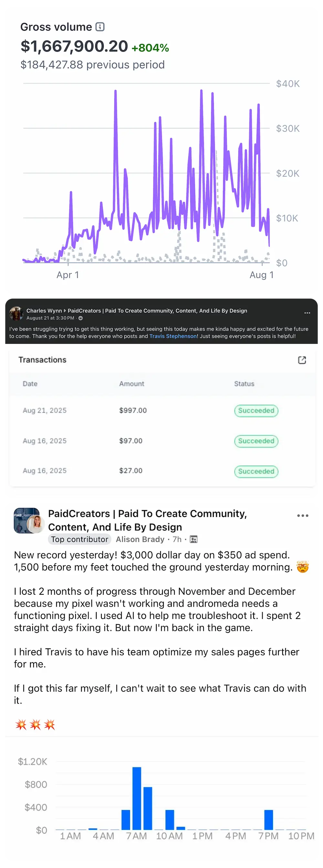Image resolution: width=323 pixels, height=868 pixels.
Task: Click the post privacy icon beside August 21
Action: (x=80, y=318)
